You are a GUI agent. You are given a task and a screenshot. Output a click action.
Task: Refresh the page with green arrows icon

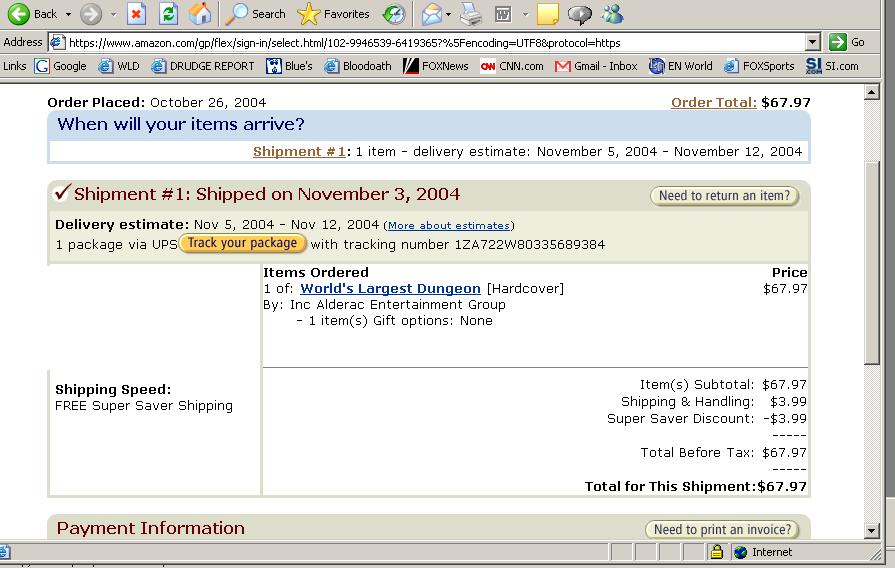pyautogui.click(x=168, y=14)
